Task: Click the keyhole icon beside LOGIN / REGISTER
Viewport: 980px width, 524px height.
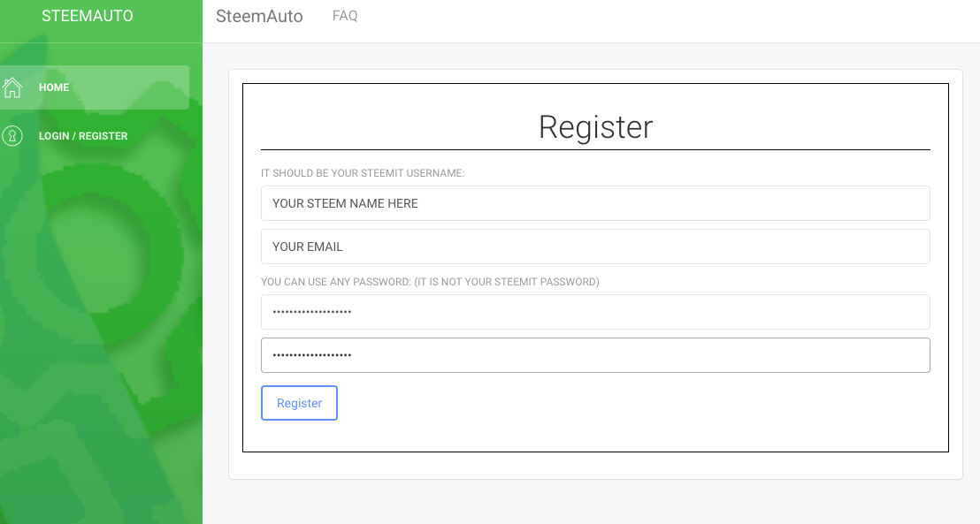Action: pyautogui.click(x=11, y=136)
